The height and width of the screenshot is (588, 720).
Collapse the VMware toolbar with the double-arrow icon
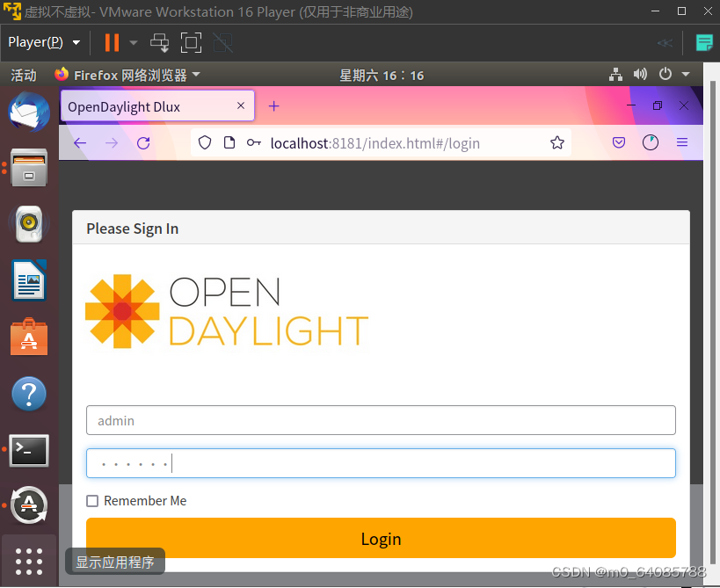tap(665, 43)
